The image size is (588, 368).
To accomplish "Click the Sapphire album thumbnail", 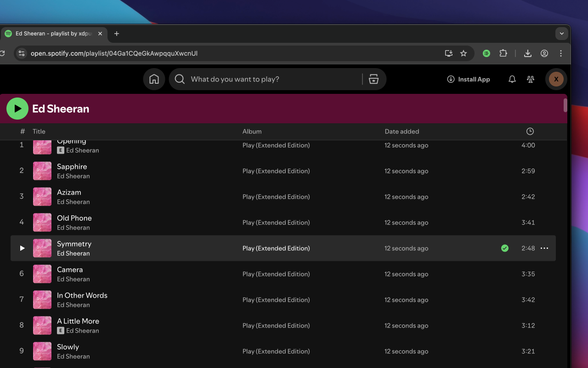I will pyautogui.click(x=42, y=171).
